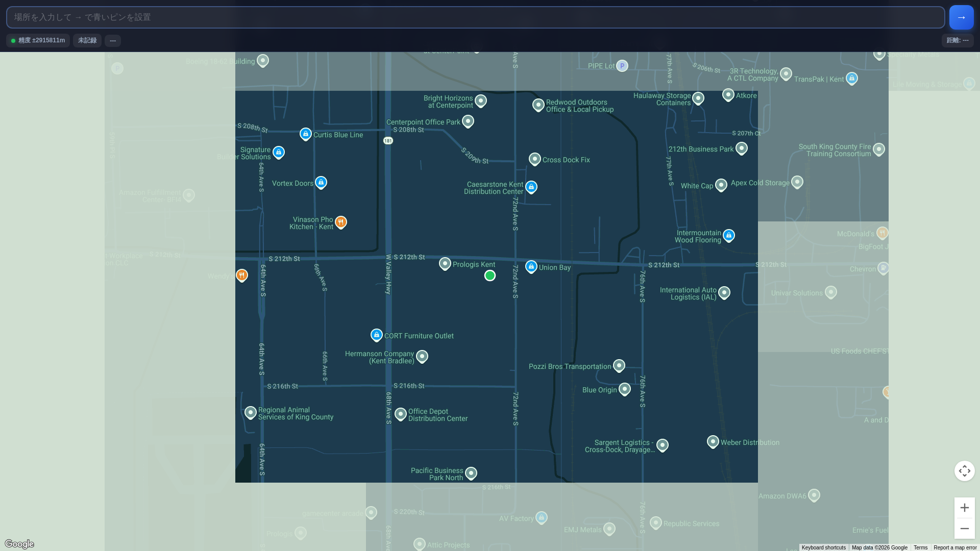Select the South King County Fire pin

(x=878, y=149)
